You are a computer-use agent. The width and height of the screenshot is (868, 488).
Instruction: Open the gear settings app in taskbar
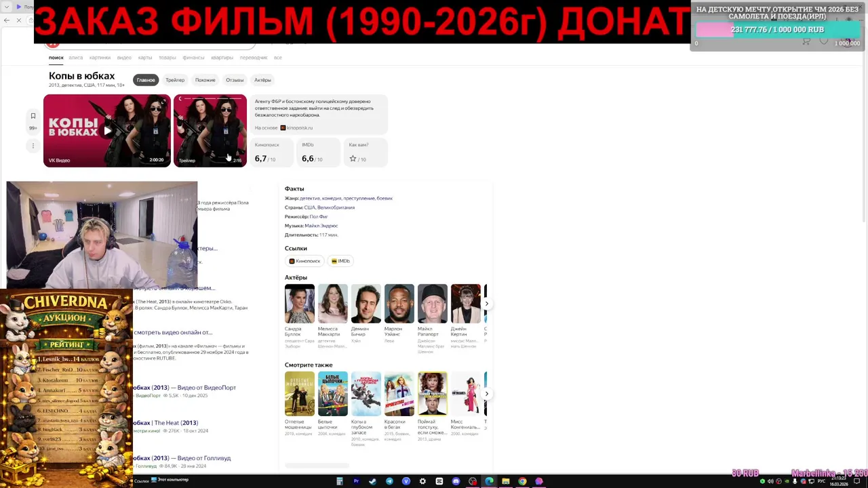click(422, 481)
